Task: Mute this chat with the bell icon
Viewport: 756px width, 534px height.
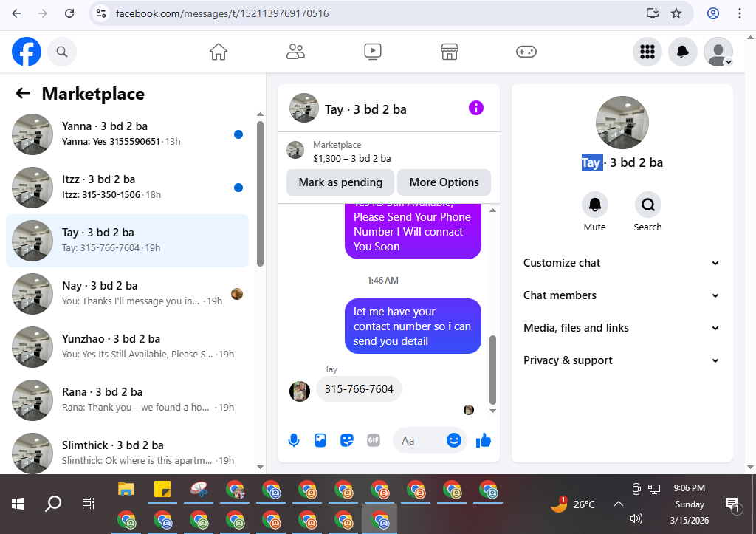Action: (x=595, y=205)
